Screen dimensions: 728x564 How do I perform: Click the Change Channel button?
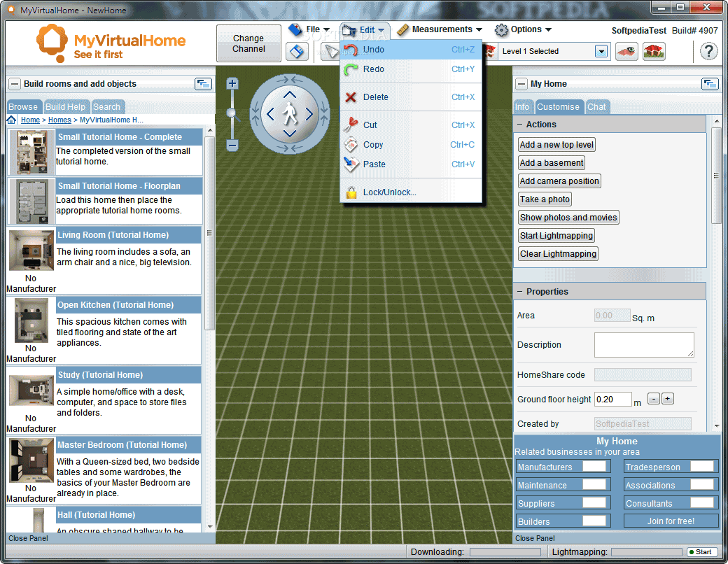click(249, 43)
